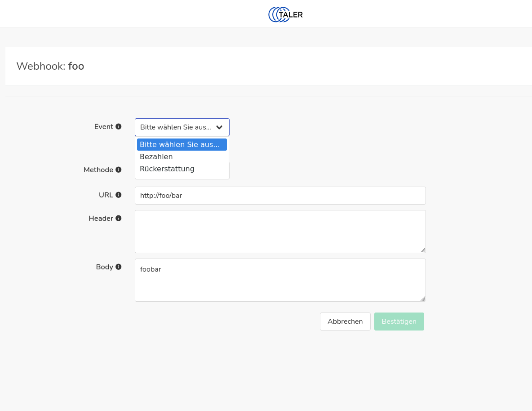Collapse the Event dropdown select box

pos(182,127)
